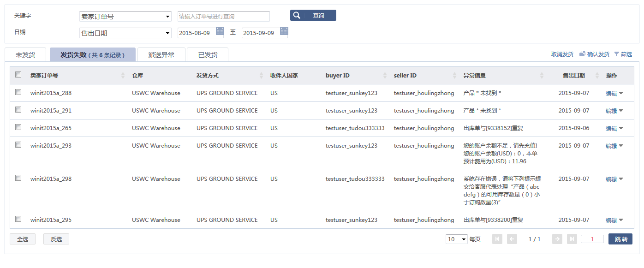
Task: Click order number winit2015a_288
Action: (x=51, y=93)
